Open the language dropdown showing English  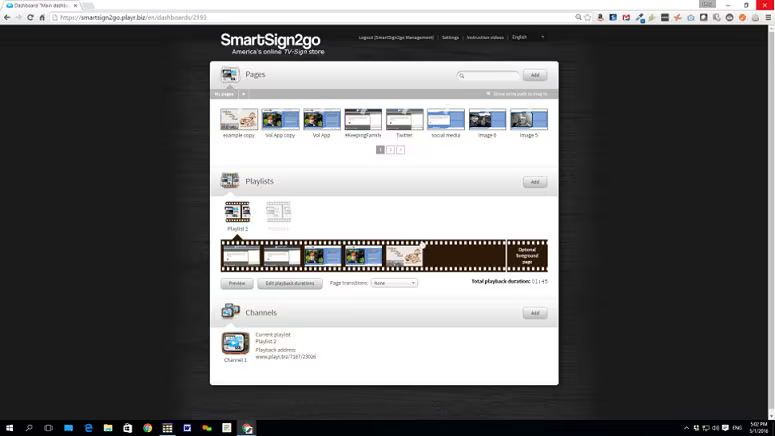[528, 37]
